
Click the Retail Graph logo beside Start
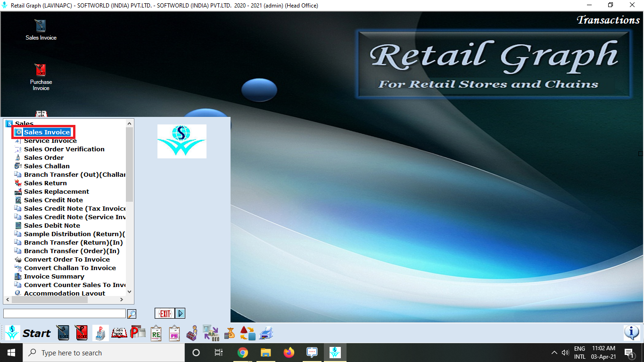[x=13, y=333]
